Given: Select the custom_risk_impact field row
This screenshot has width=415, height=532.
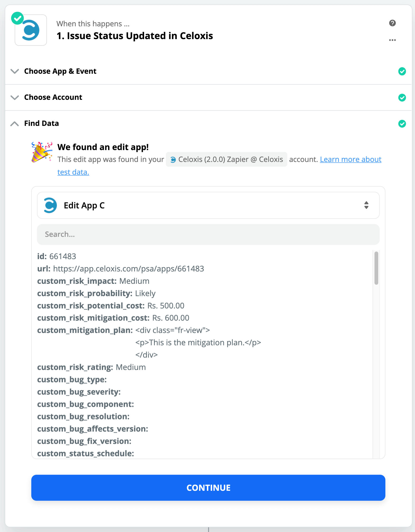Looking at the screenshot, I should tap(93, 281).
